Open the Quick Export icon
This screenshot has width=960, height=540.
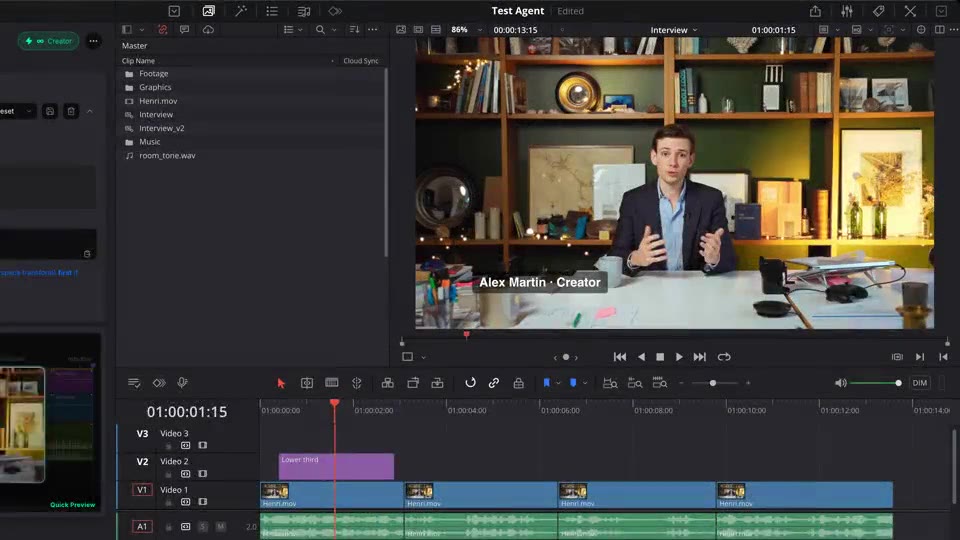pyautogui.click(x=815, y=11)
